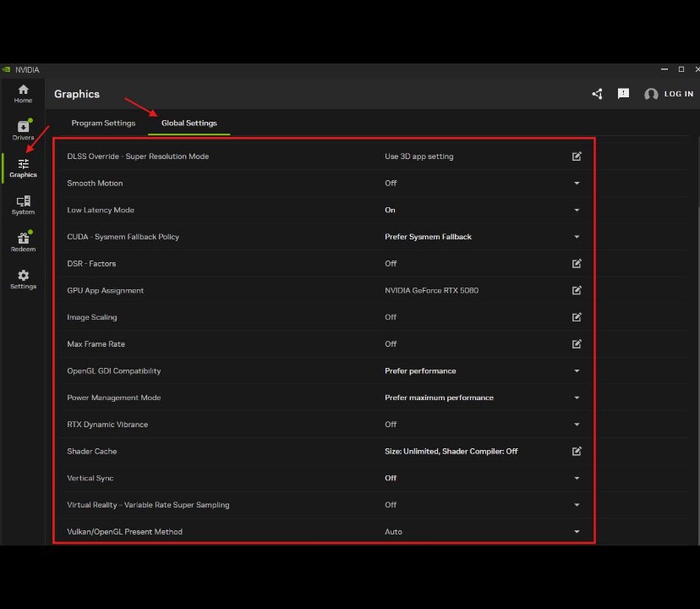Expand CUDA Sysmem Fallback Policy dropdown
Screen dimensions: 700x609
click(577, 237)
